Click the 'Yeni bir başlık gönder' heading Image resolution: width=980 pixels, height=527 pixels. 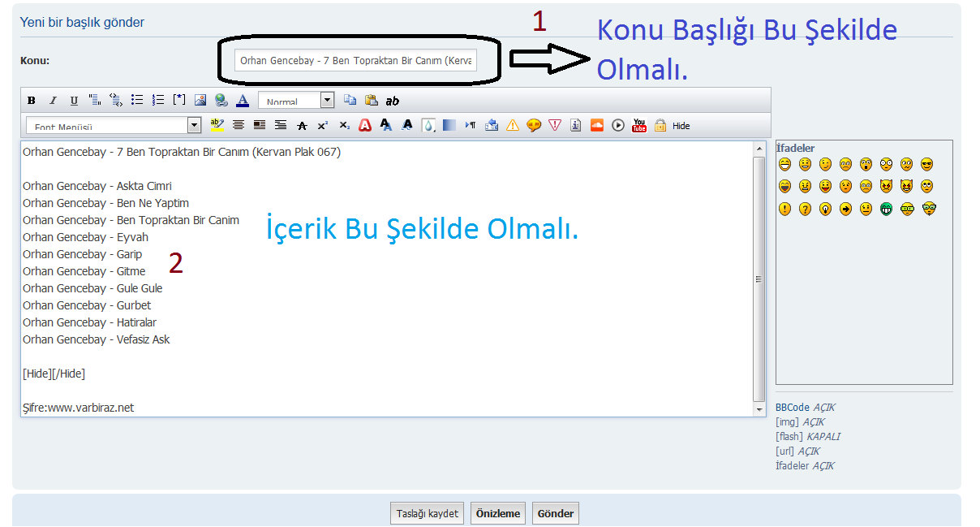click(82, 22)
